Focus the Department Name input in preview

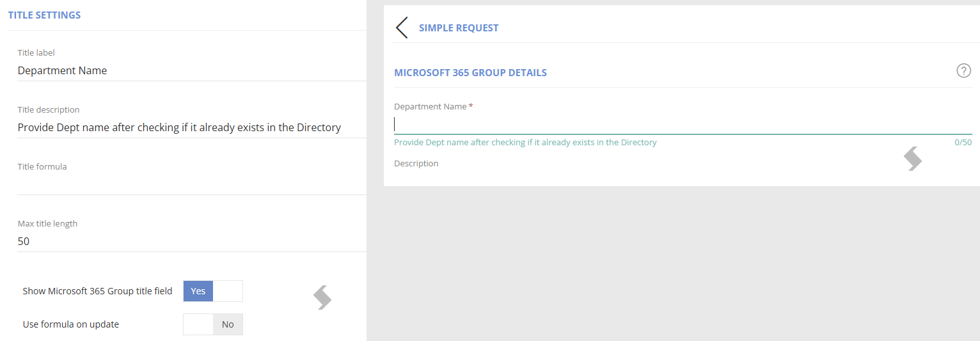[683, 124]
